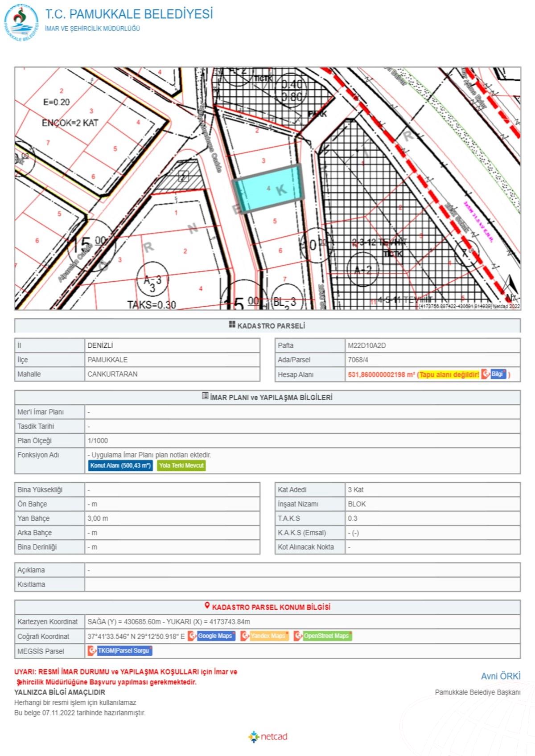Select the Mahalle value CANKURTARAN

(112, 374)
